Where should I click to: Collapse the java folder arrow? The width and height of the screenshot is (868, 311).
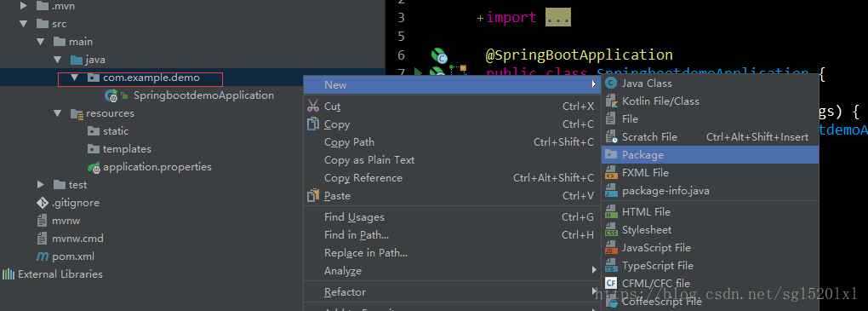click(x=58, y=60)
